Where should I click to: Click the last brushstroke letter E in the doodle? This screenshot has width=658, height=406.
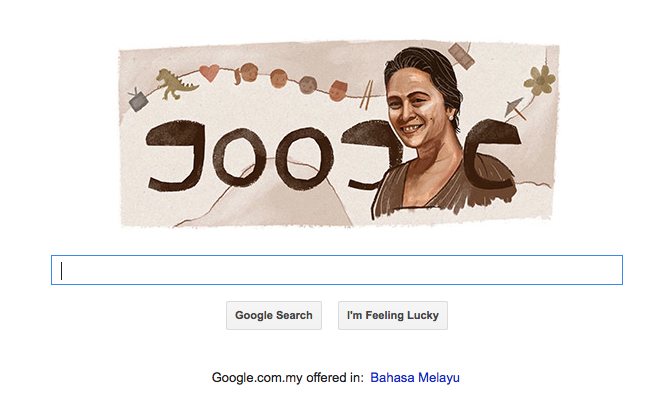point(491,155)
